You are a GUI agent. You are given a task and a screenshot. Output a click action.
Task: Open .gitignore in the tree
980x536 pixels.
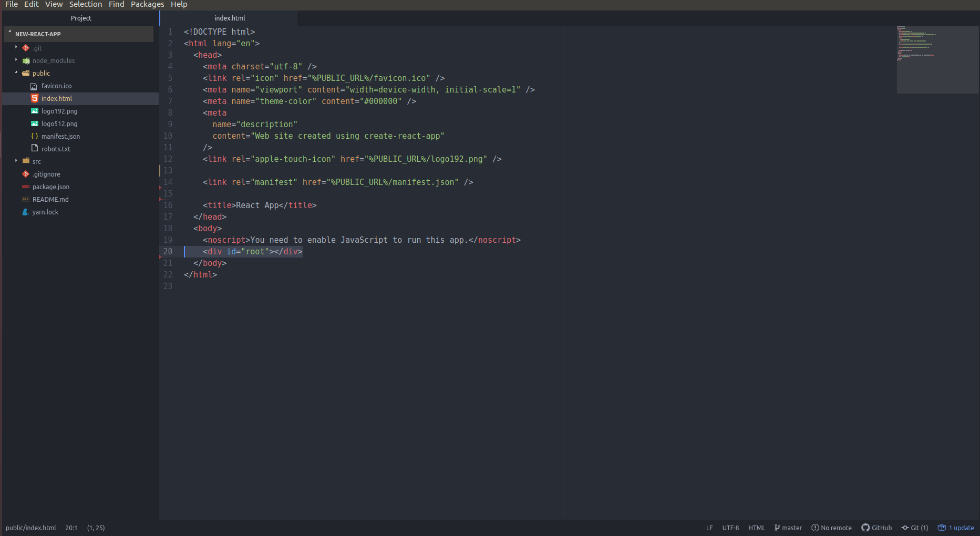46,174
